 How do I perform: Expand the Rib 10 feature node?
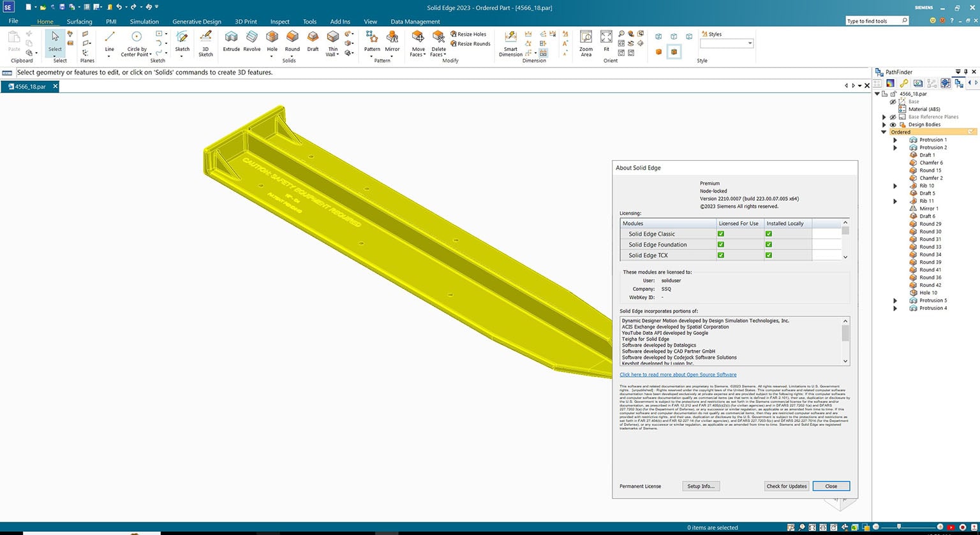(895, 186)
